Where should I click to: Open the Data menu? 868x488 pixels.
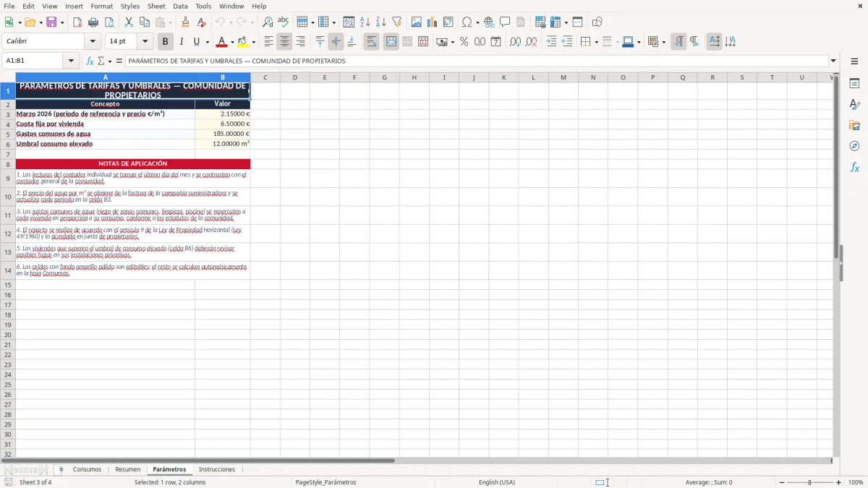click(180, 6)
